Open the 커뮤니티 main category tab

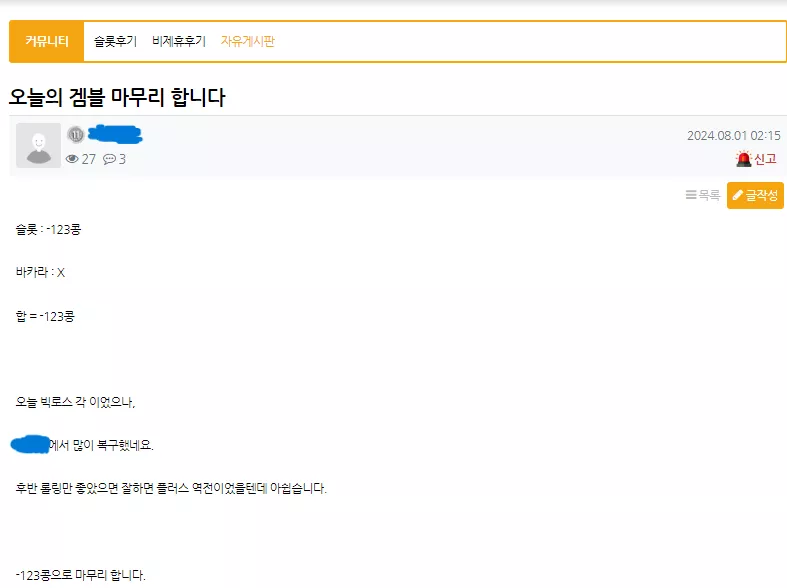47,41
